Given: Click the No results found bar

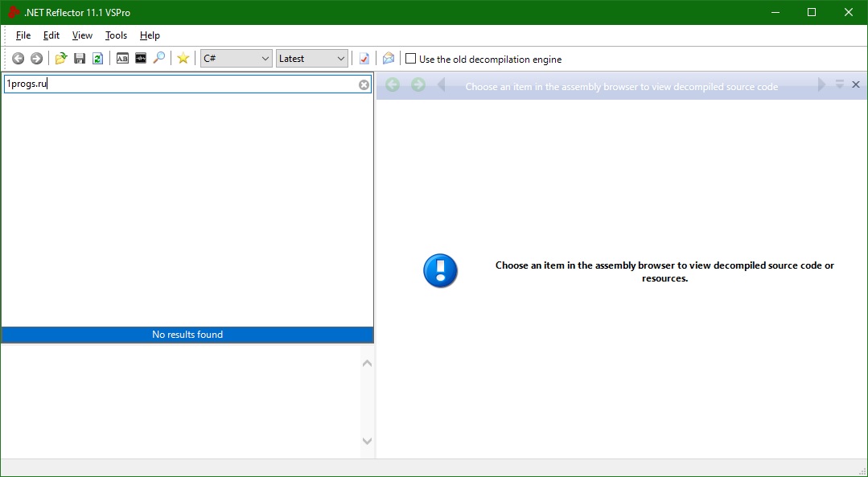Looking at the screenshot, I should click(187, 335).
